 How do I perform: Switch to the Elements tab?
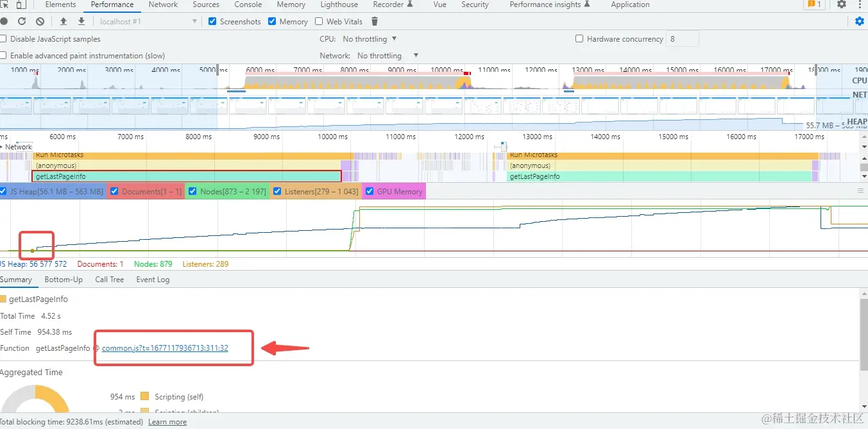(x=60, y=4)
